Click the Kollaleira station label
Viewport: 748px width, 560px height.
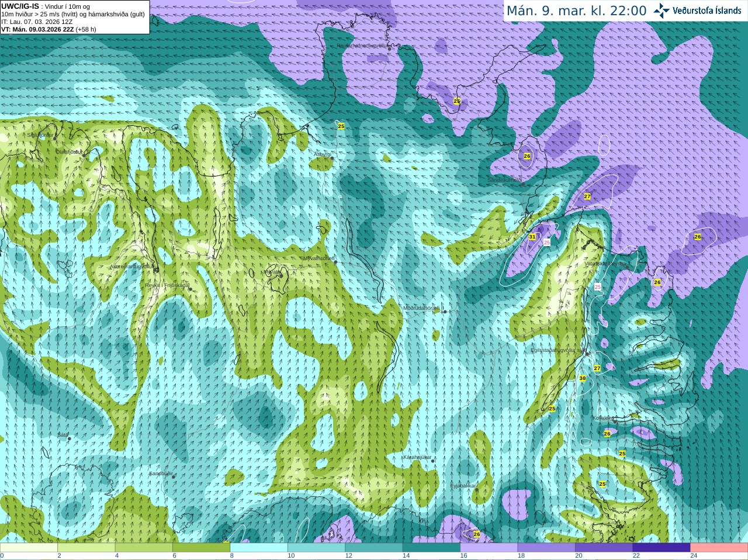tap(602, 418)
